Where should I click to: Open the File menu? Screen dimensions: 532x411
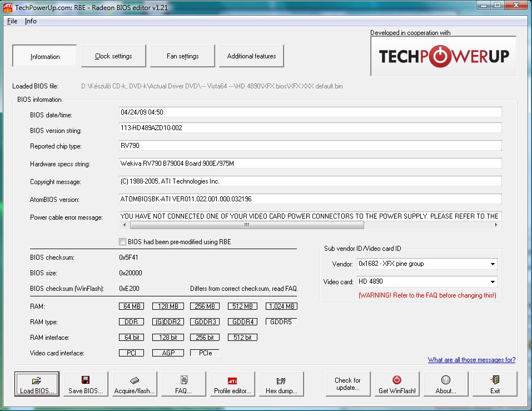pyautogui.click(x=12, y=21)
